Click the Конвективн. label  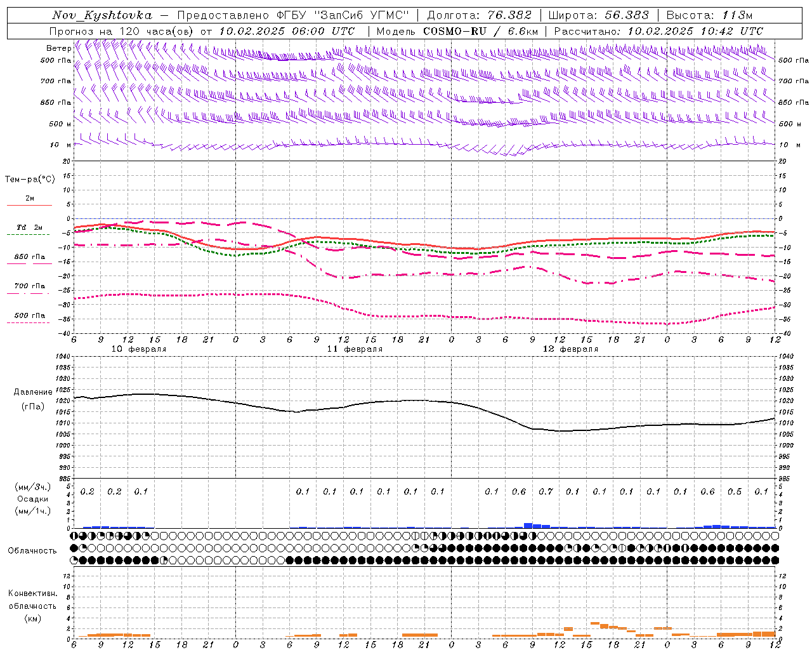tap(32, 594)
